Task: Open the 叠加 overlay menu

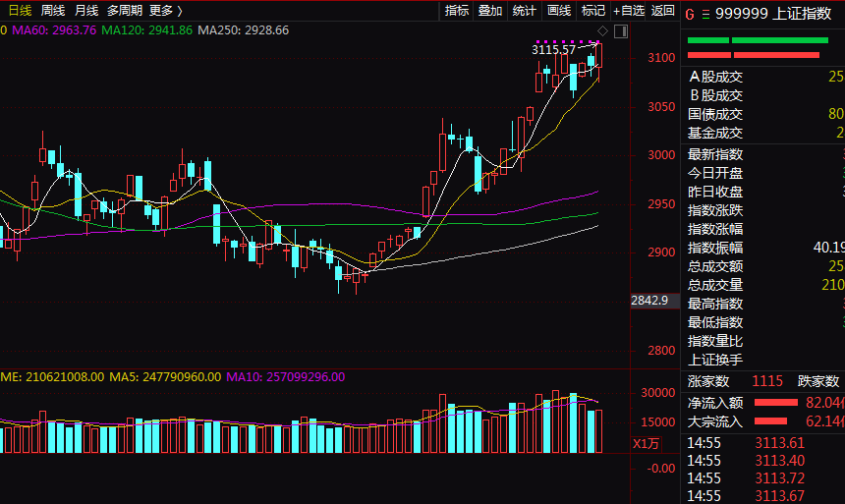Action: [490, 10]
